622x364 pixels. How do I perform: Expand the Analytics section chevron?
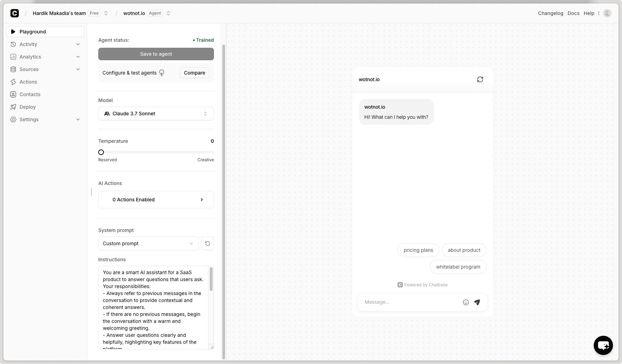(x=78, y=57)
